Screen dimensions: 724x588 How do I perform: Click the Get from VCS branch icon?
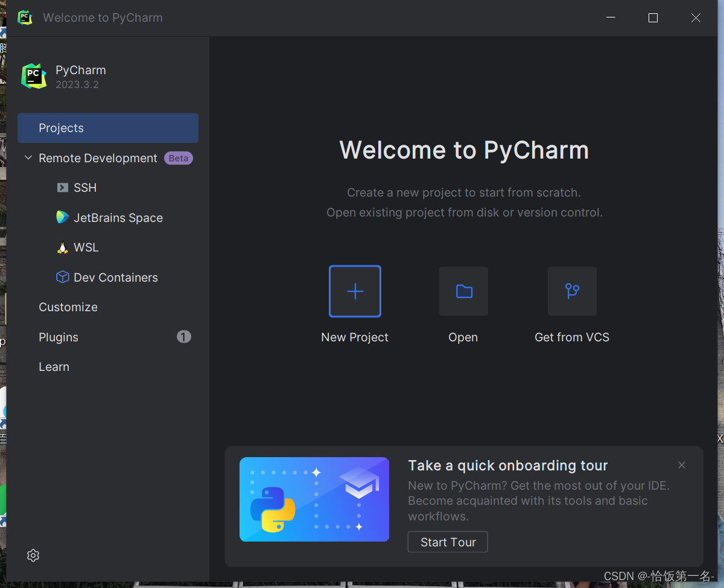572,291
